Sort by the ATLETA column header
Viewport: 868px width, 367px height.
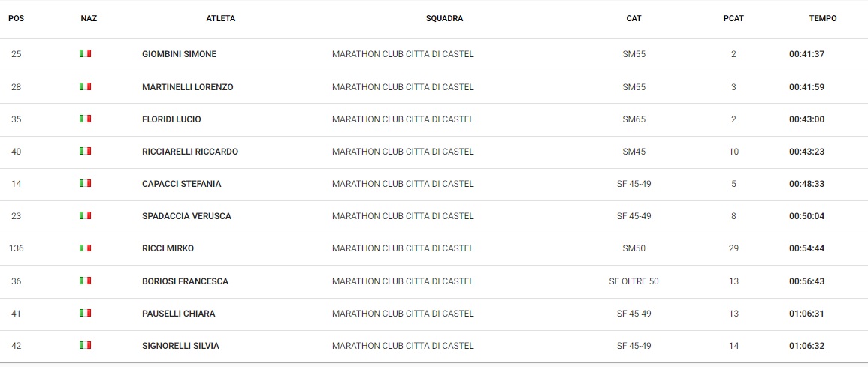(221, 18)
